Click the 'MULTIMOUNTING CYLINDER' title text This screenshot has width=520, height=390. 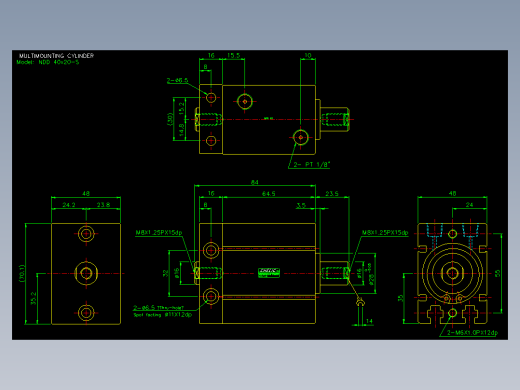56,56
